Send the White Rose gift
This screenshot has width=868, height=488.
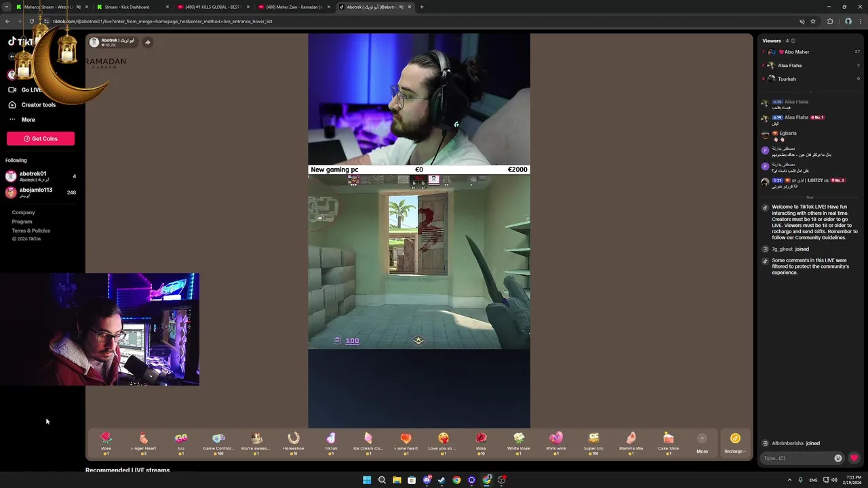(x=519, y=443)
